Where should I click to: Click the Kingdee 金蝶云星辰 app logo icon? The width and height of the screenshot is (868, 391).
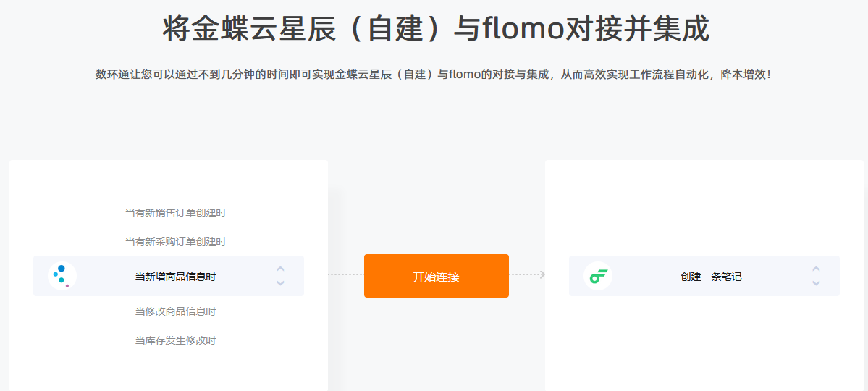(62, 276)
